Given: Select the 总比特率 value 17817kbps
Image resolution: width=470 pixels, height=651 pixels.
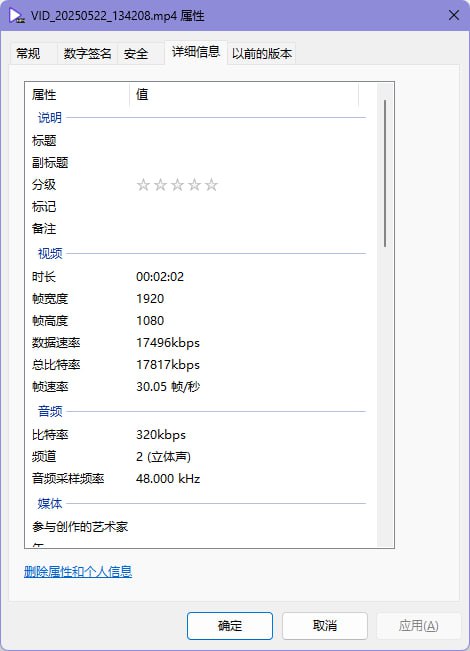Looking at the screenshot, I should coord(168,365).
